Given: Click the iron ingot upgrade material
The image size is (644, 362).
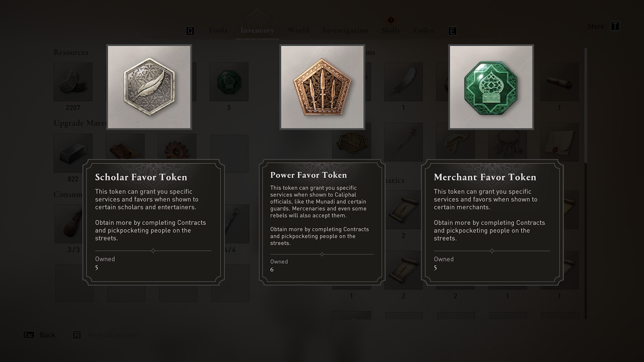Looking at the screenshot, I should pos(73,153).
